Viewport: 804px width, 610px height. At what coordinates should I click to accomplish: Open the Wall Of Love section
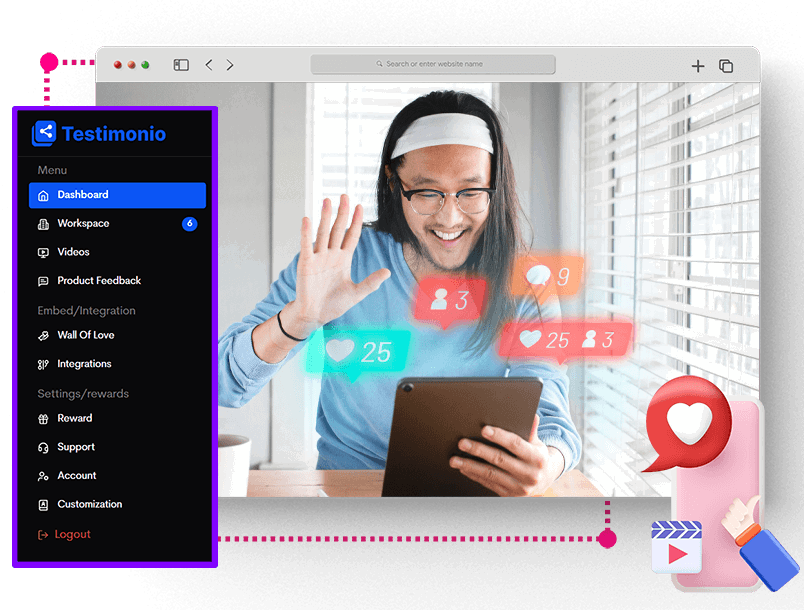(86, 336)
